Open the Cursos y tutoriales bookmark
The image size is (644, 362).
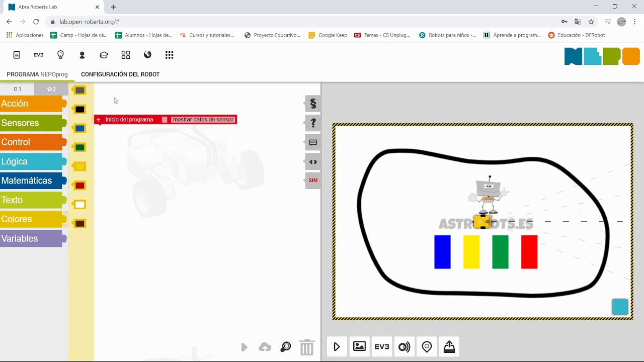[207, 35]
